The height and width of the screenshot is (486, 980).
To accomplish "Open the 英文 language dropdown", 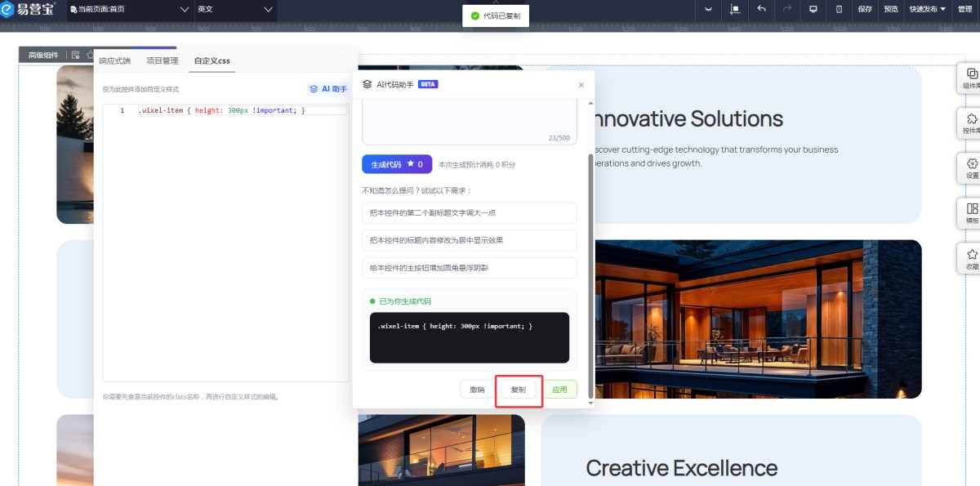I will [235, 10].
